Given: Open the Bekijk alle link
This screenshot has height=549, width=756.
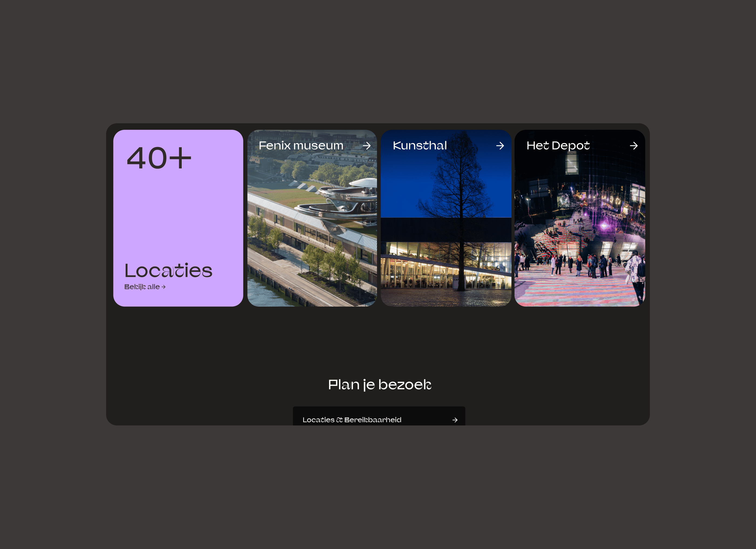Looking at the screenshot, I should tap(145, 287).
